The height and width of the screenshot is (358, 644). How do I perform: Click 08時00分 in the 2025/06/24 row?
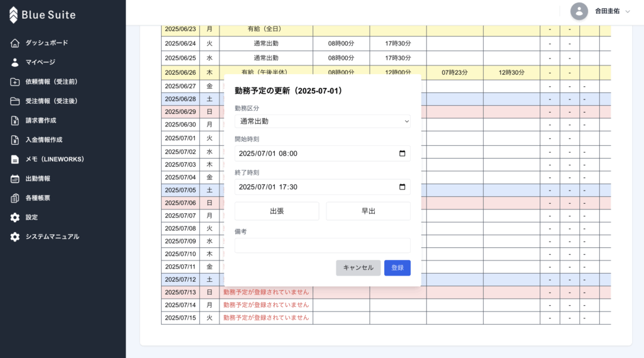[x=341, y=43]
